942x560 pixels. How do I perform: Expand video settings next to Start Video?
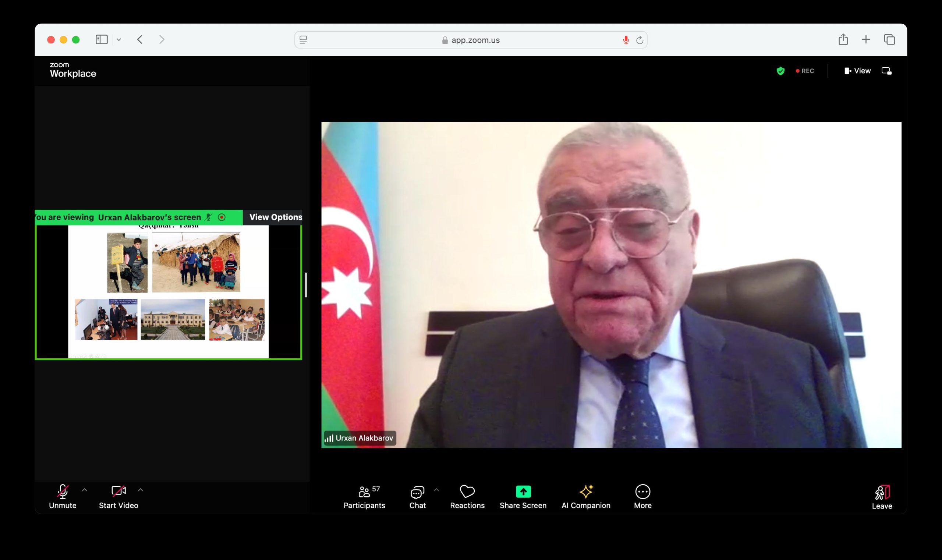141,490
